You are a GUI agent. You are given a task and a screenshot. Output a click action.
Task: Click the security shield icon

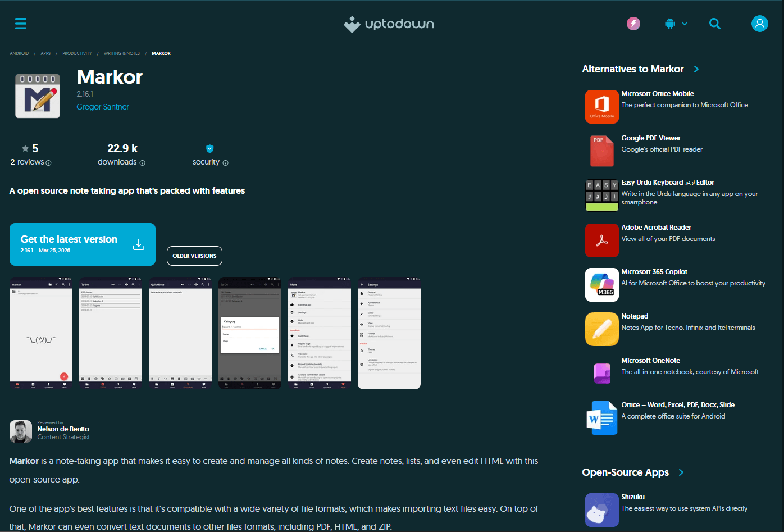210,149
